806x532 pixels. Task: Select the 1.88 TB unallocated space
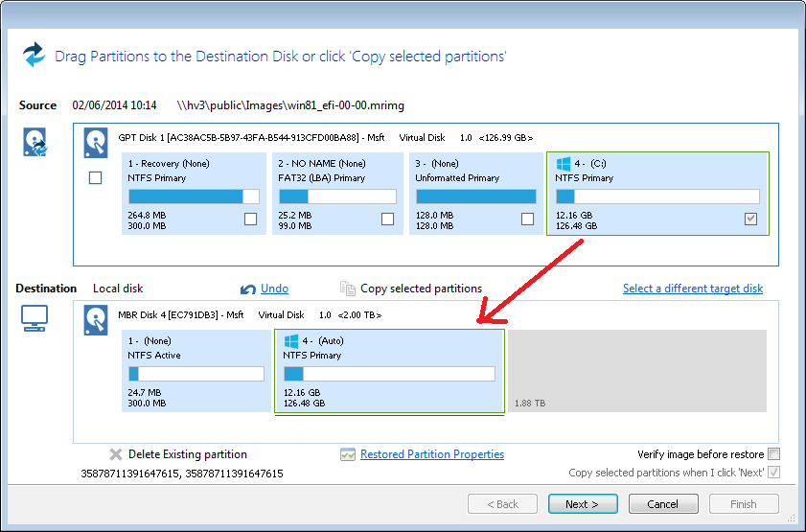click(636, 371)
